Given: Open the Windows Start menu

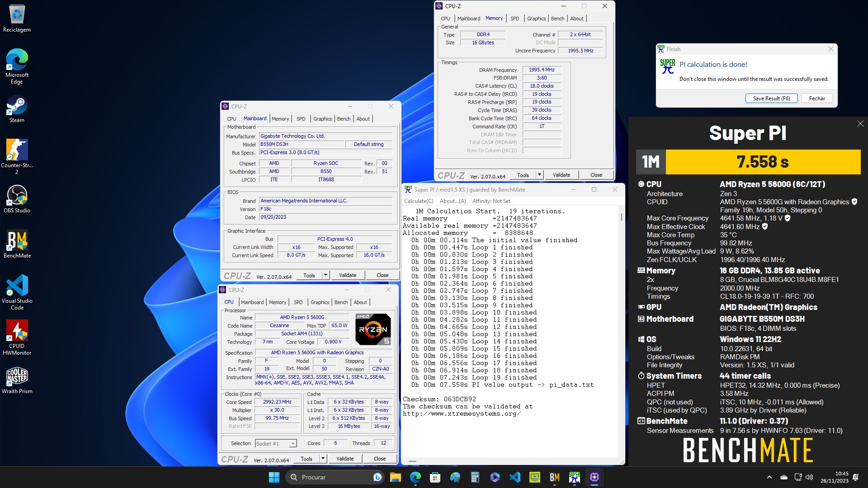Looking at the screenshot, I should 274,477.
